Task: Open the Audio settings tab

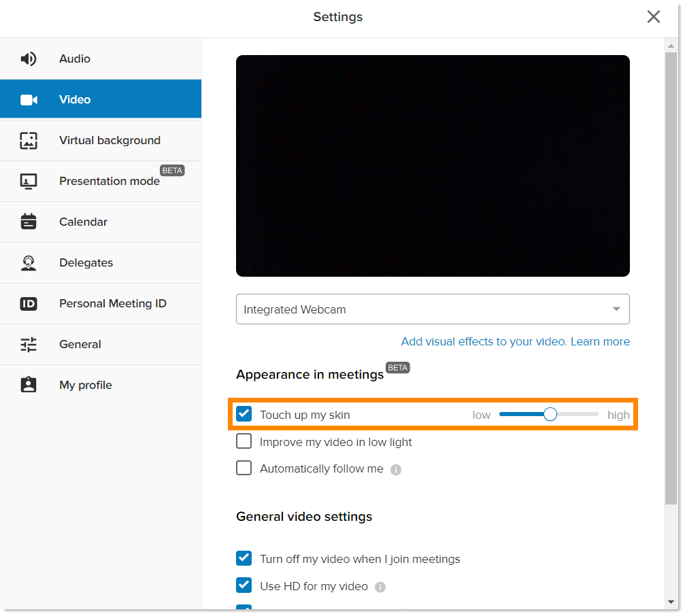Action: [101, 58]
